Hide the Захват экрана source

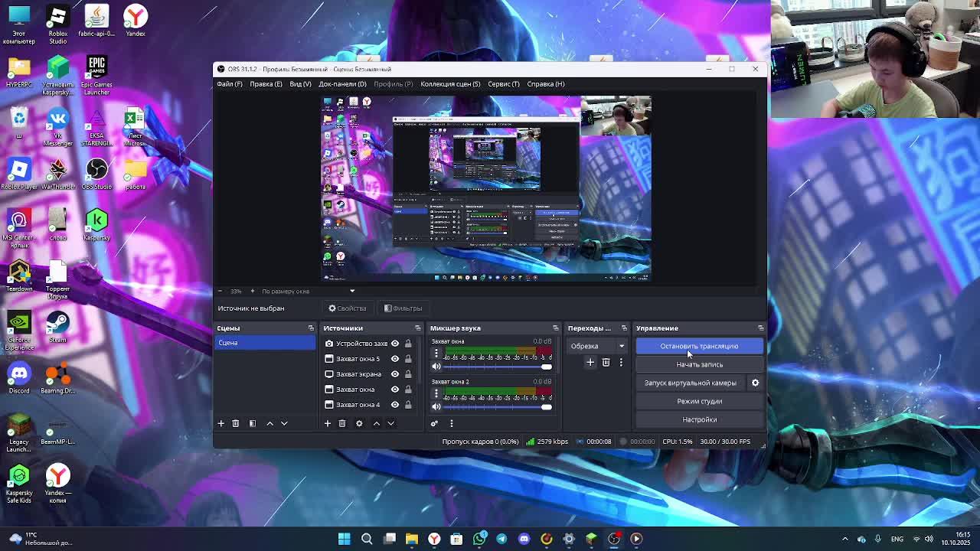point(395,374)
